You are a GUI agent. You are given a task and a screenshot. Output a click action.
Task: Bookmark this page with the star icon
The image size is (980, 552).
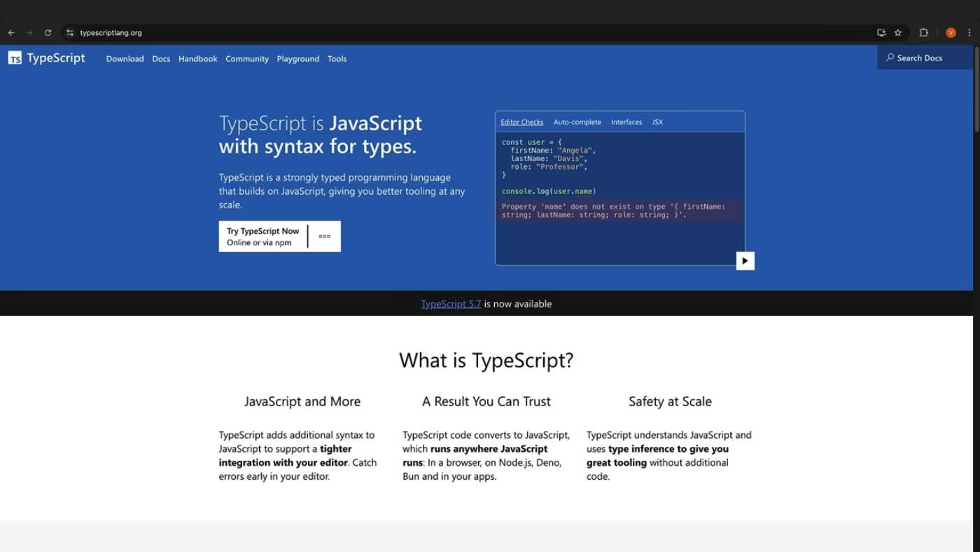[898, 33]
